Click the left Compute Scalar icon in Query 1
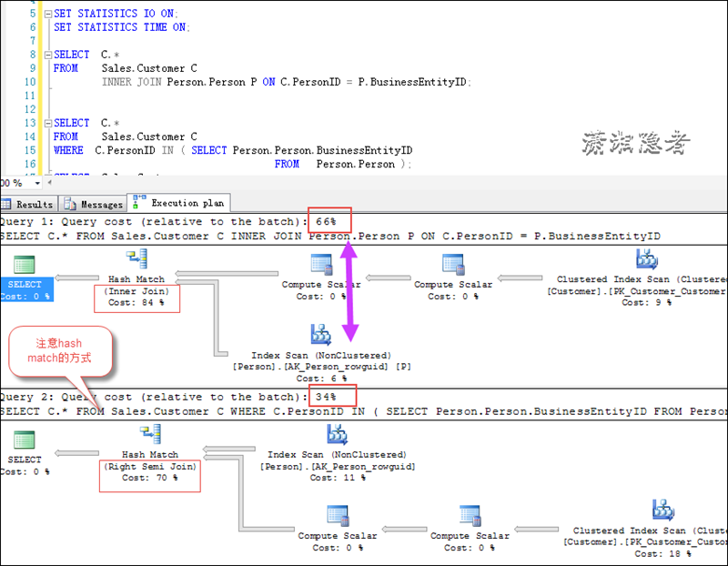 (321, 265)
